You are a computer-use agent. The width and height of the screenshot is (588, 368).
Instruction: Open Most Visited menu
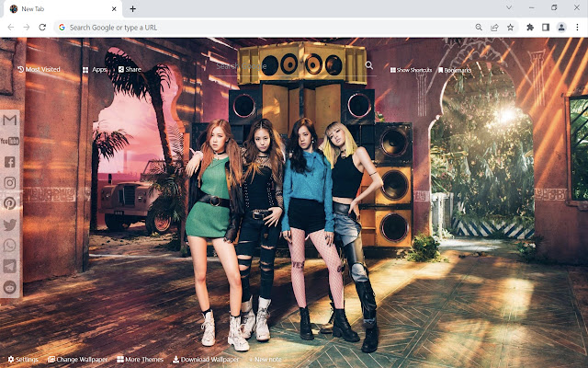point(39,70)
